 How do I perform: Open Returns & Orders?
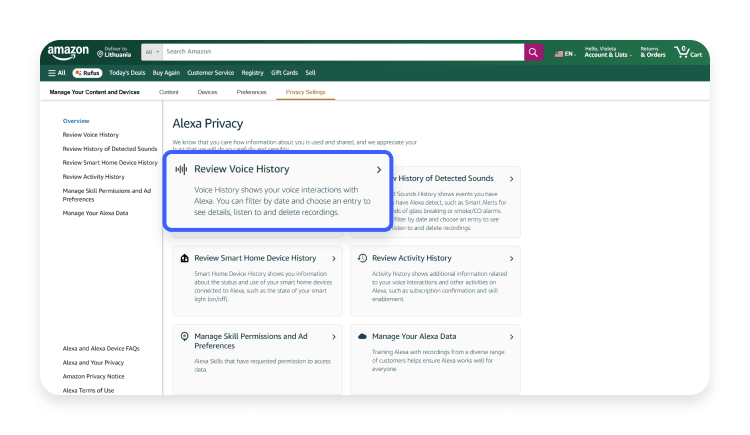point(653,52)
